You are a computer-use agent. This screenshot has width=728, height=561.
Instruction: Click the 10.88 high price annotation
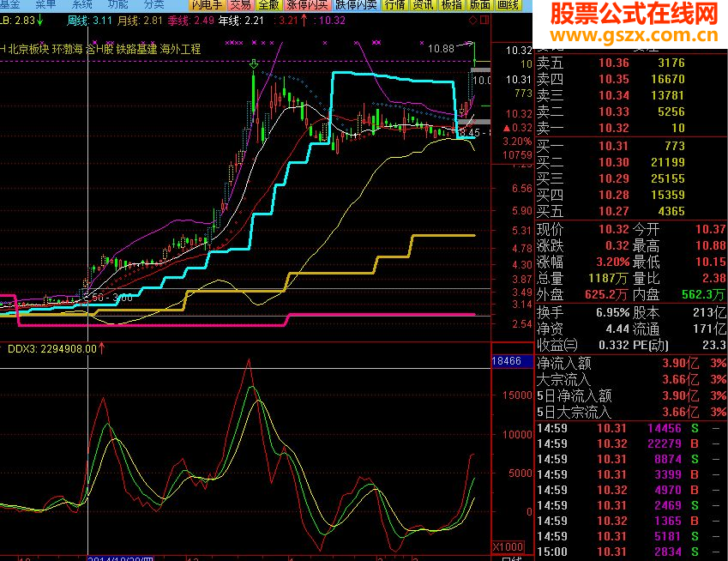coord(441,48)
